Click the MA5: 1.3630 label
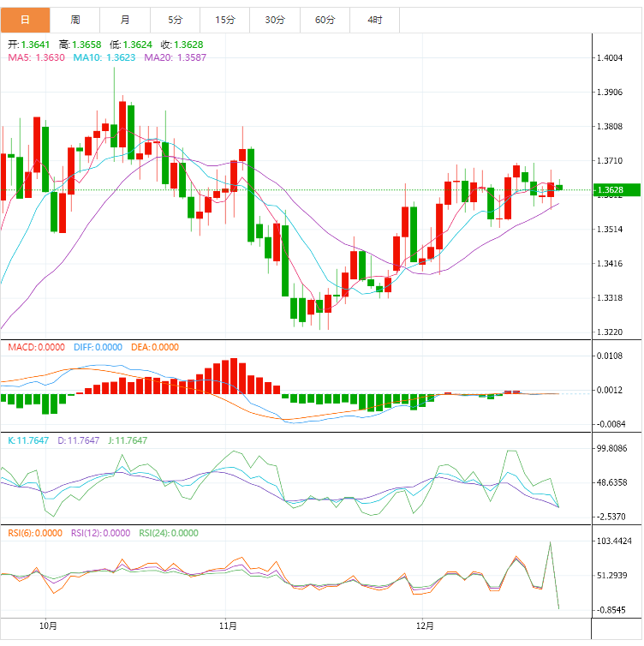 36,57
